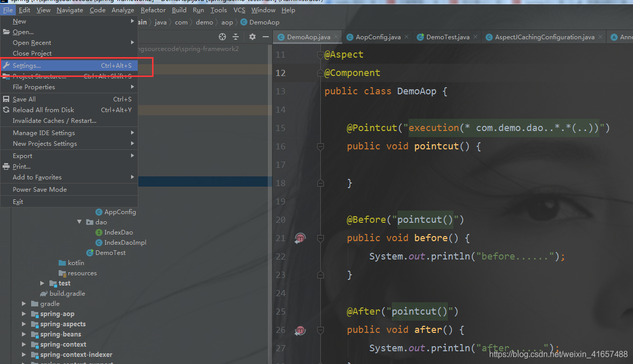Choose Settings... in the File menu

[x=69, y=66]
